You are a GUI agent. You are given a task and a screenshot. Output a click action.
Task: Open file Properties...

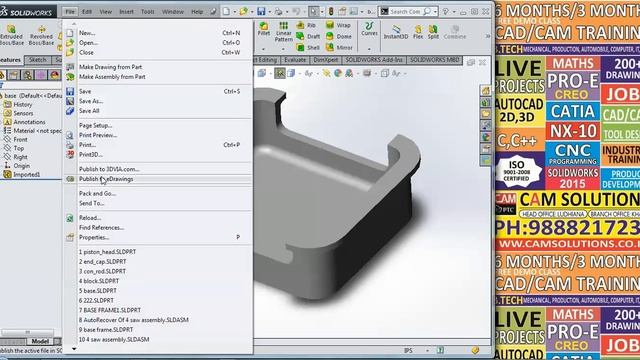tap(158, 238)
